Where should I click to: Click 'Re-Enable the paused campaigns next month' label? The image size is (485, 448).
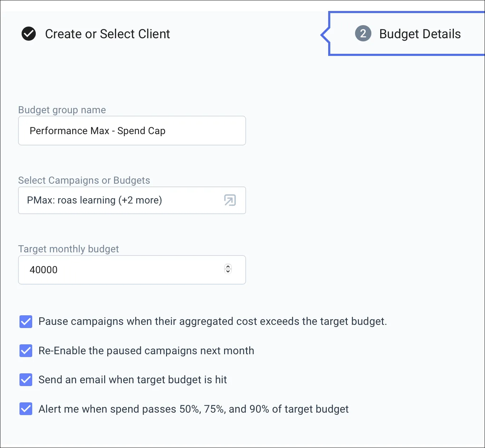tap(146, 351)
